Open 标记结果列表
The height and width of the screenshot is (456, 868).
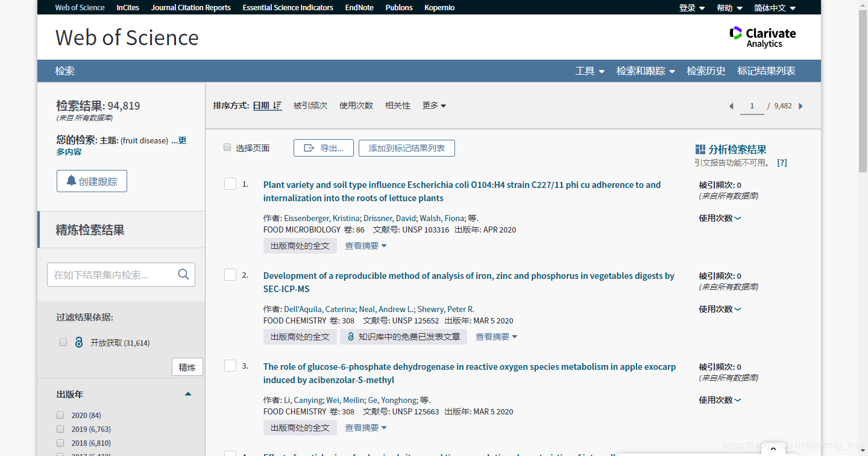(x=766, y=71)
